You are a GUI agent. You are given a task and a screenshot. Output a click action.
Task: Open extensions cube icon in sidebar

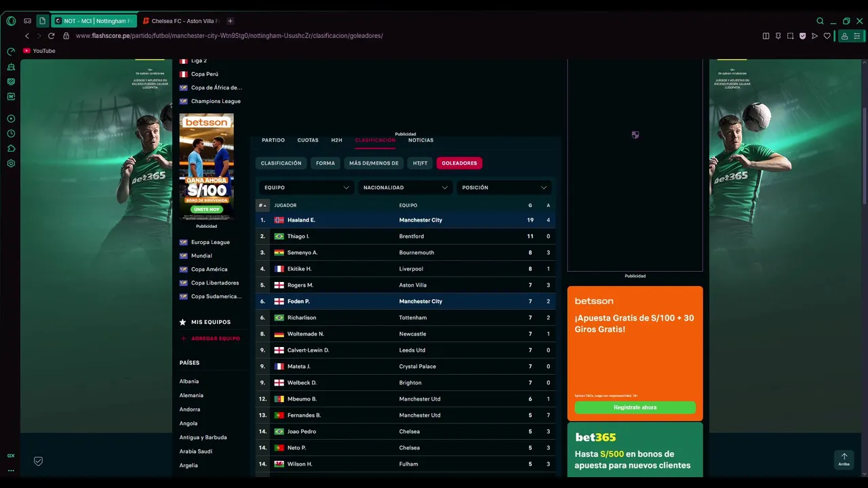[11, 148]
